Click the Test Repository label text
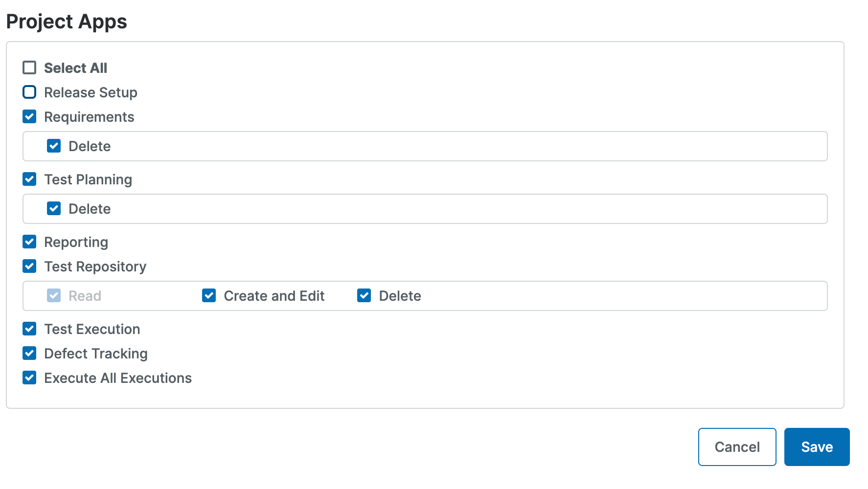The image size is (868, 489). pos(95,266)
